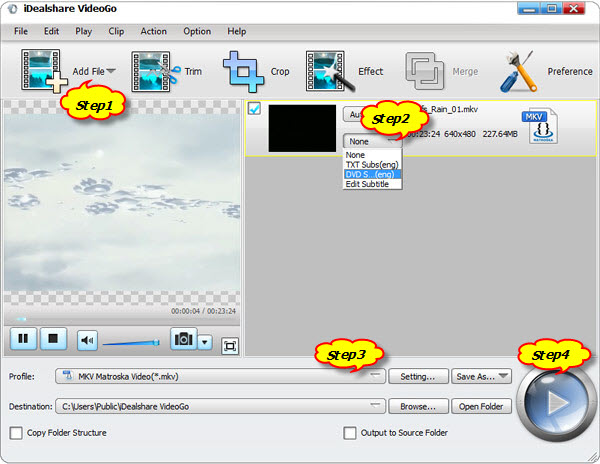
Task: Click the iDealshare VideoGo title bar icon
Action: (13, 9)
